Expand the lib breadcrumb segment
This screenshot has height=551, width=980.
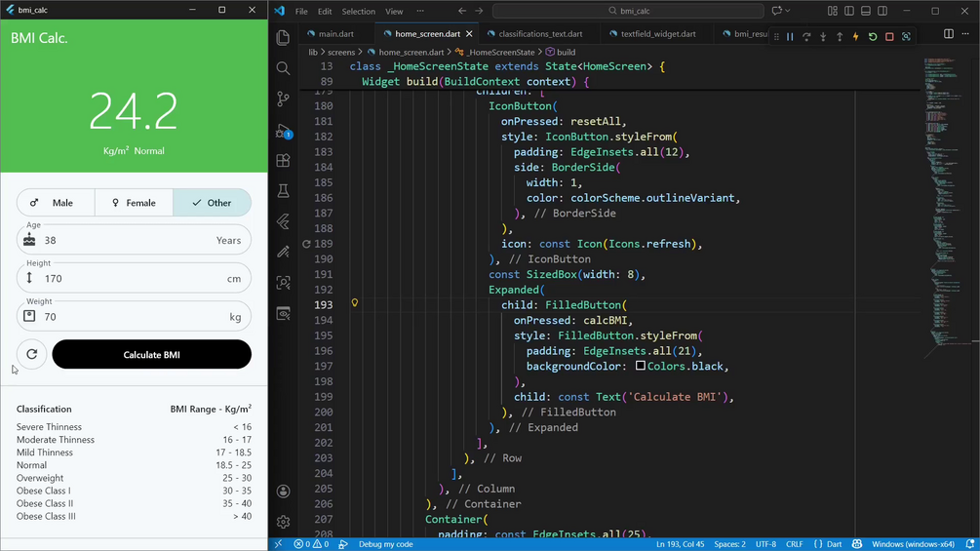click(312, 53)
